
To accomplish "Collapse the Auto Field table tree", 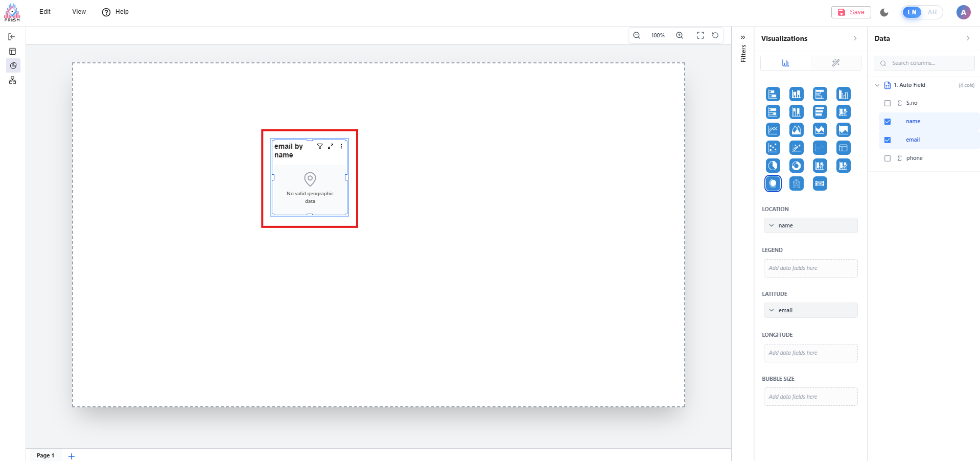I will (x=877, y=85).
